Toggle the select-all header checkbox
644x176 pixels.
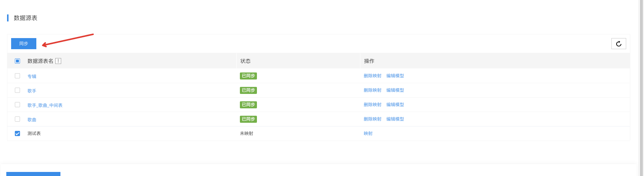17,61
